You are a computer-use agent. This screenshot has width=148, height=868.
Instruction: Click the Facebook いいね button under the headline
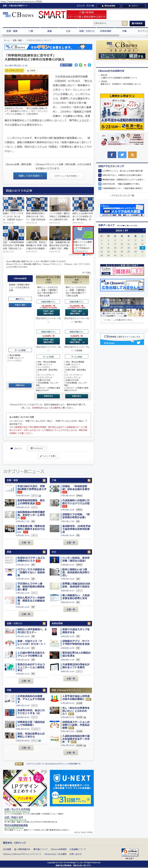tap(66, 65)
